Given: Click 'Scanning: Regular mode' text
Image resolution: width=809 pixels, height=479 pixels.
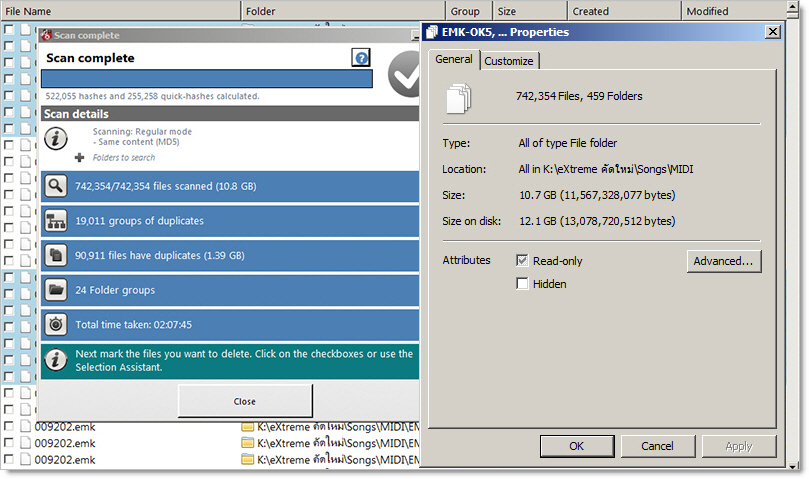Looking at the screenshot, I should tap(142, 132).
